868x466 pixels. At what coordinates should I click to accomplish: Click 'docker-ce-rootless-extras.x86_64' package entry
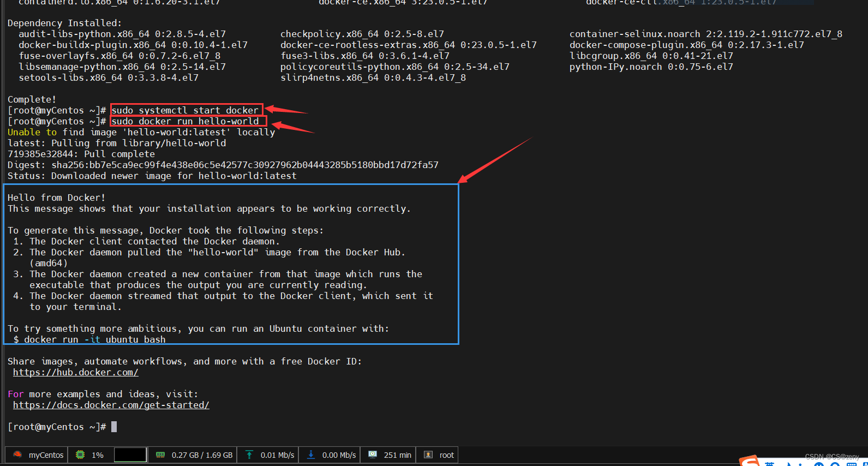click(409, 45)
